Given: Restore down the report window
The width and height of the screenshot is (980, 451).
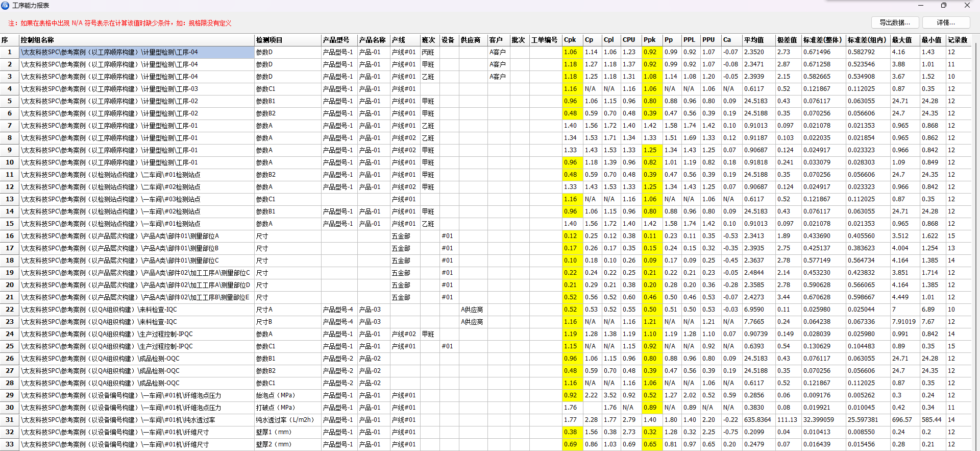Looking at the screenshot, I should click(x=944, y=5).
